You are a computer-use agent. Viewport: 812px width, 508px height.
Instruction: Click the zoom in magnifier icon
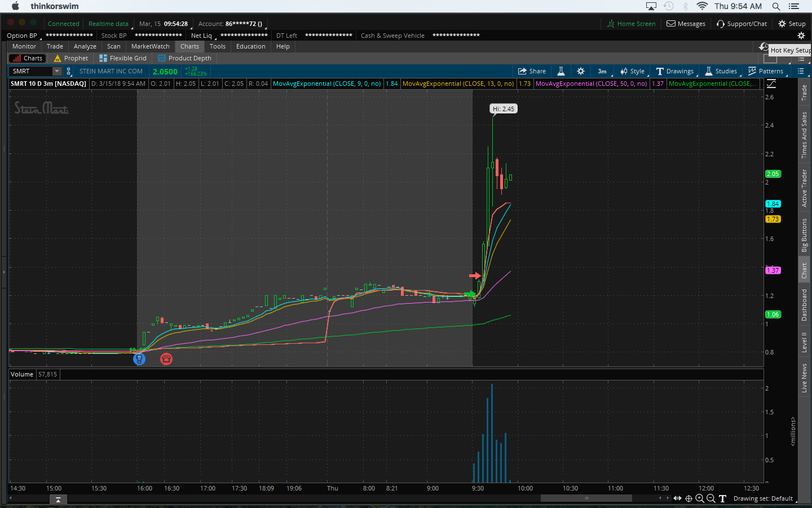point(700,498)
